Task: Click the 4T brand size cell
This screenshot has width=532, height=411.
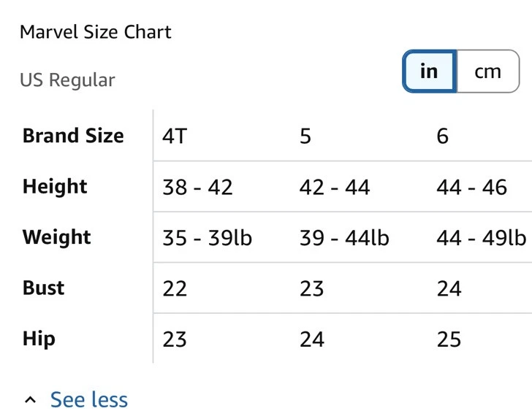Action: [175, 137]
